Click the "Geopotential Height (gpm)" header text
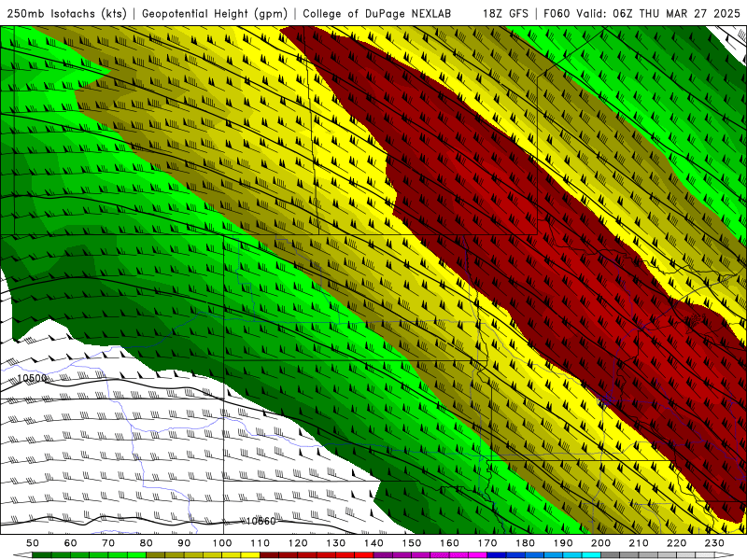 [215, 13]
